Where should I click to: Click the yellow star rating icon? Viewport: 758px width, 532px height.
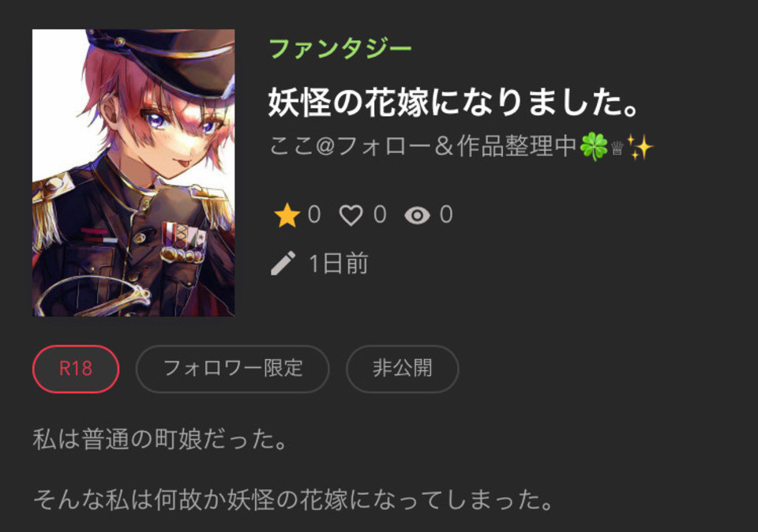287,215
